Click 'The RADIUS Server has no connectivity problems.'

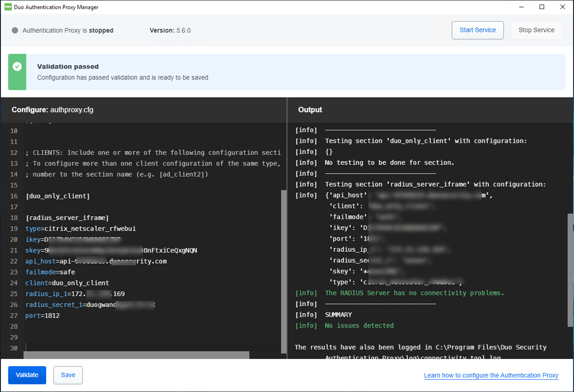pos(415,293)
